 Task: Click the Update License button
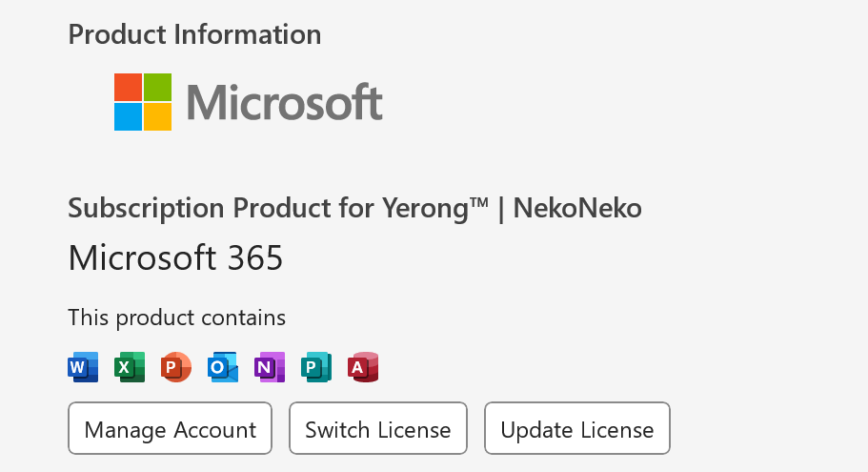[576, 429]
